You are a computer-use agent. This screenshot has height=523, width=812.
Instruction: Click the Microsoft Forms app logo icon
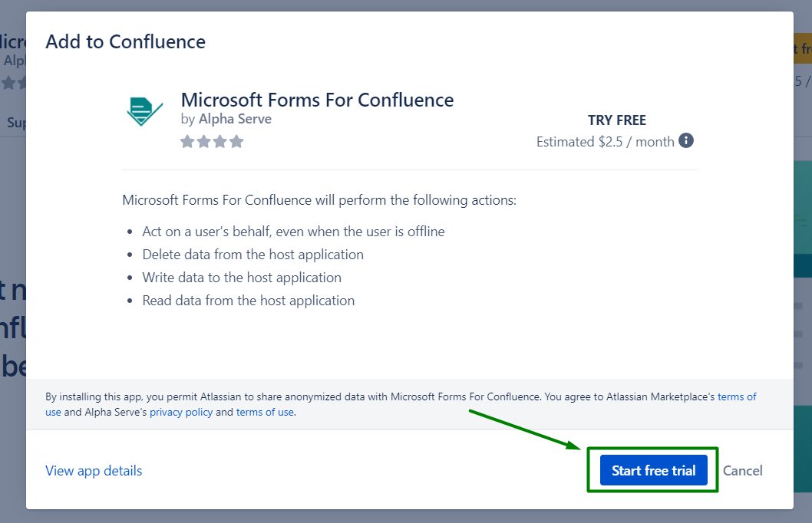(144, 110)
